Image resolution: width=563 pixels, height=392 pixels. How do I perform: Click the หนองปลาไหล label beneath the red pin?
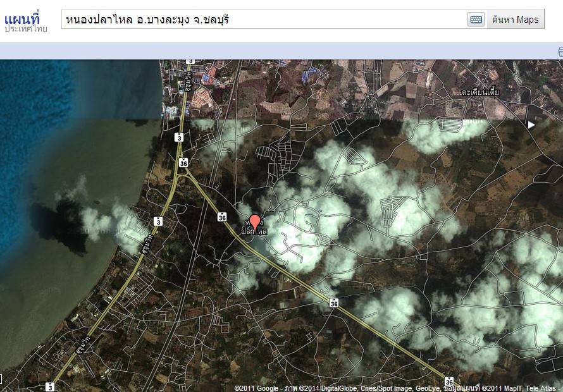point(255,232)
